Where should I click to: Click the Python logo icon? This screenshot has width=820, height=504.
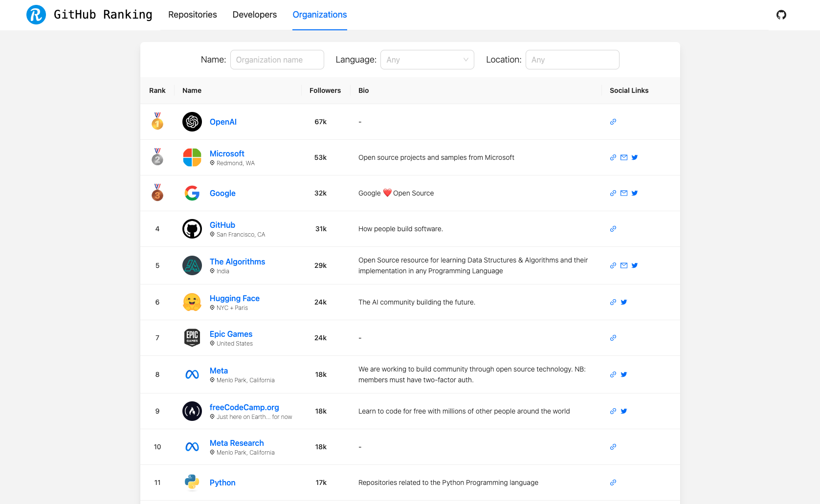coord(192,482)
